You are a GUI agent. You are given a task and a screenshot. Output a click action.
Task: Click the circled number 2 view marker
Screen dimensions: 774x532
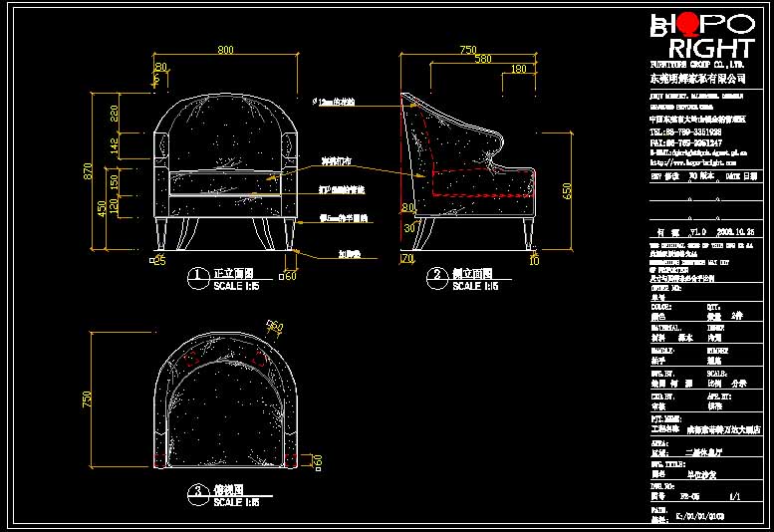coord(437,278)
